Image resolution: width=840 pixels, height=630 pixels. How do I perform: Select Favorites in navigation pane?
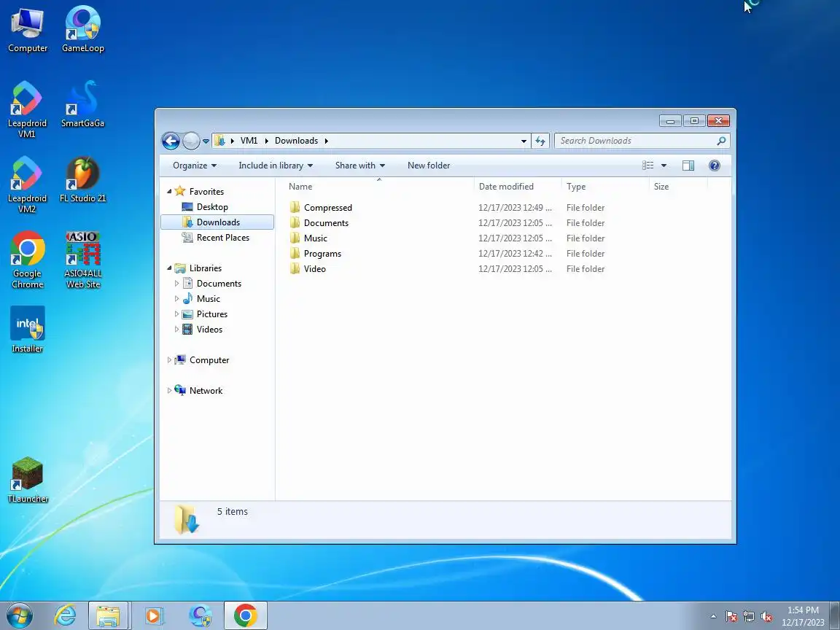pyautogui.click(x=206, y=191)
